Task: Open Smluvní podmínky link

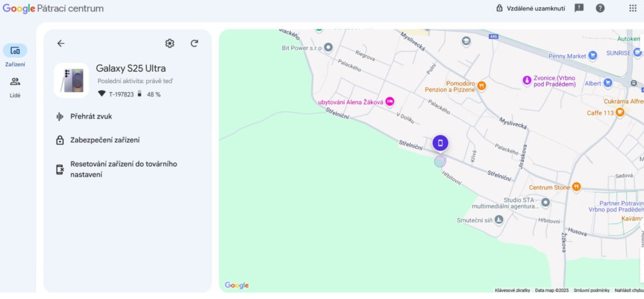Action: pyautogui.click(x=591, y=290)
